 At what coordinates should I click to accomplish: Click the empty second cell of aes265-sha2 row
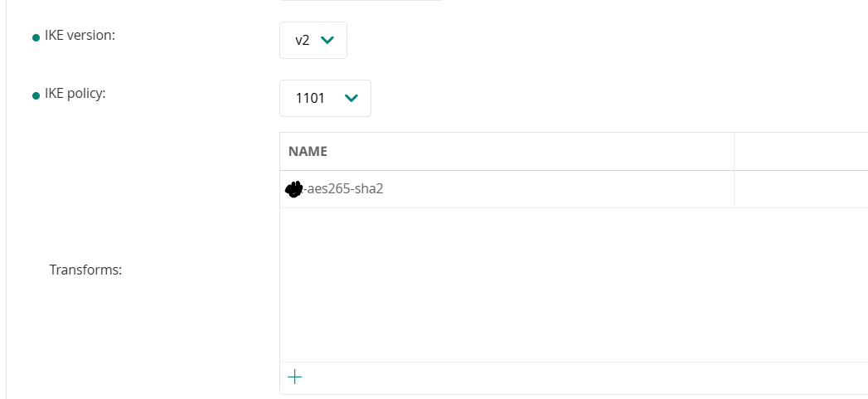click(800, 189)
